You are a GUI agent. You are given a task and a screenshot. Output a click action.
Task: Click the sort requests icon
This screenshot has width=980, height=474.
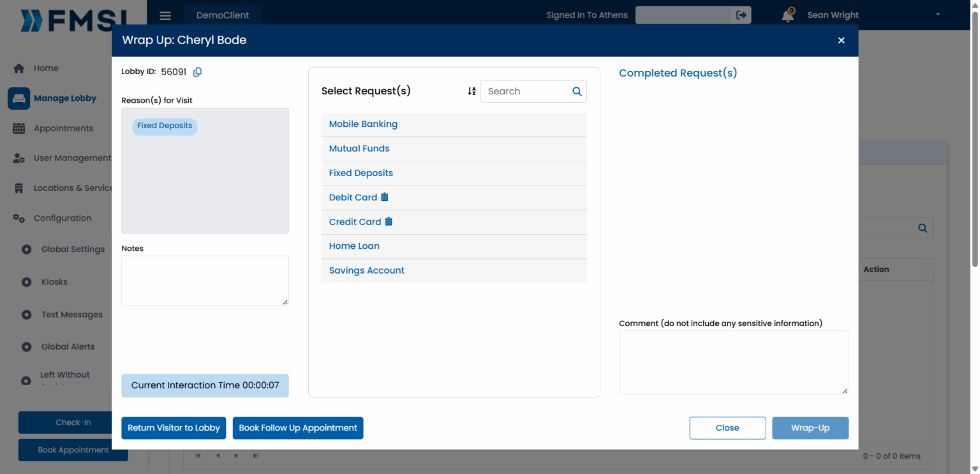471,91
